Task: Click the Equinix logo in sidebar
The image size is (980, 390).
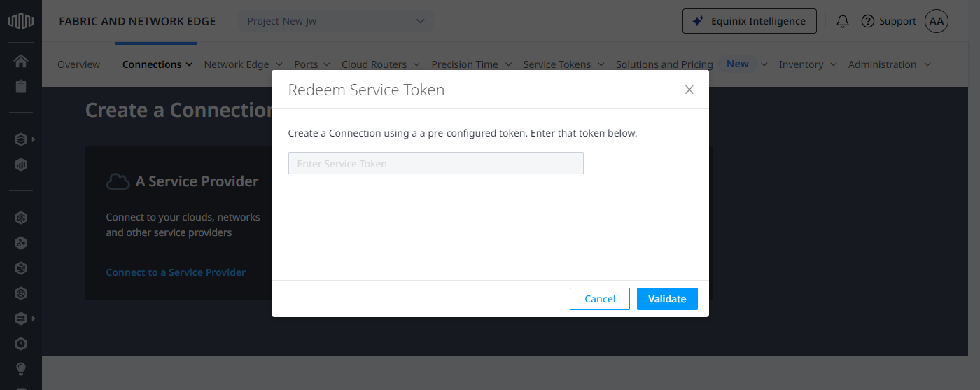Action: [x=21, y=21]
